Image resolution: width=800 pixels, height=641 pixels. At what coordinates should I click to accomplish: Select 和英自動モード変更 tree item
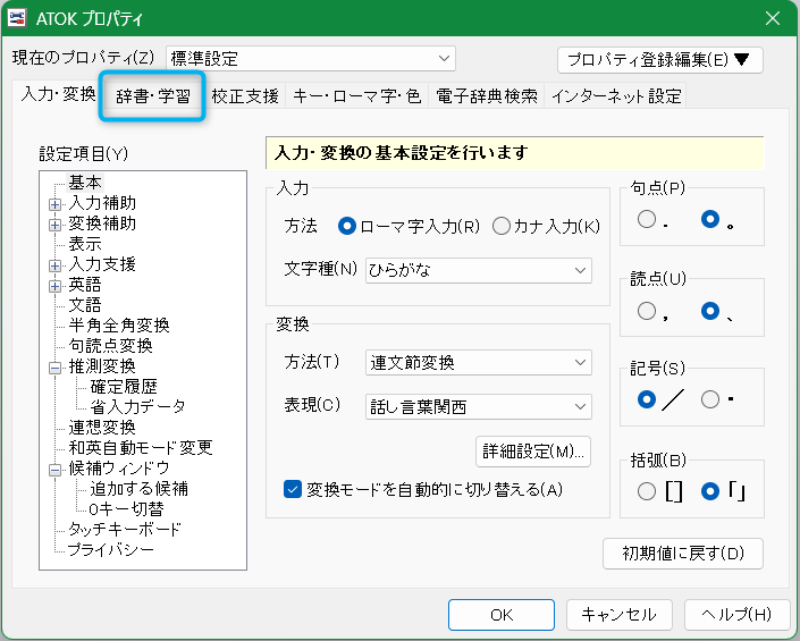point(141,448)
